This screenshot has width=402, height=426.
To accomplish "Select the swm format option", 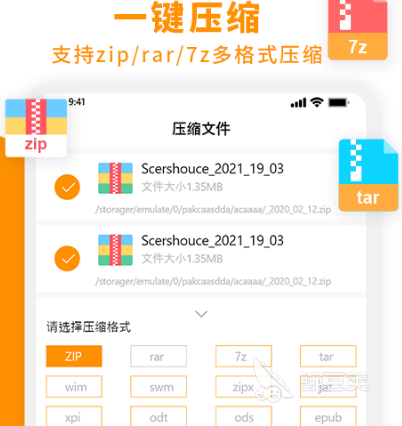I will (x=158, y=387).
